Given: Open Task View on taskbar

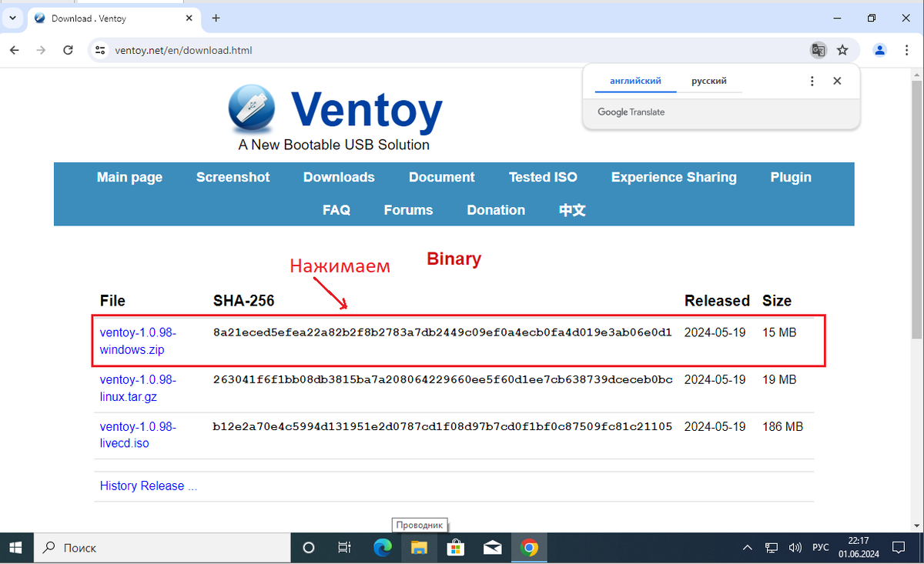Looking at the screenshot, I should coord(345,548).
